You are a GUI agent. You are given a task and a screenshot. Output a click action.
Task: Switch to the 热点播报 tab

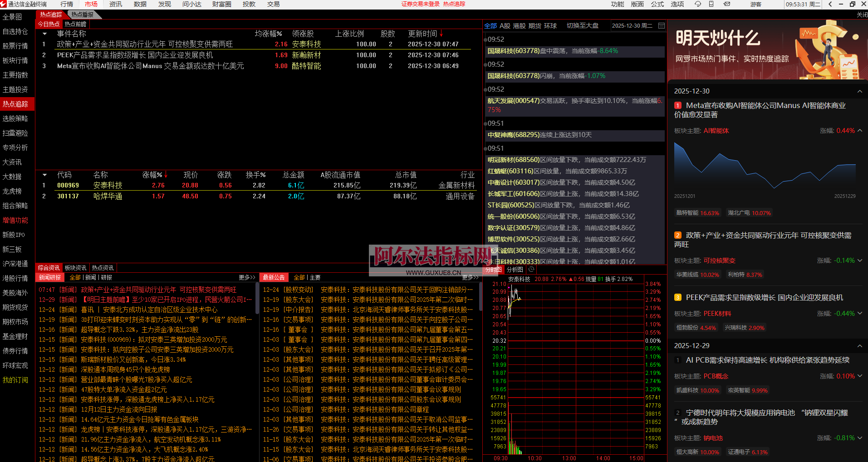coord(82,15)
